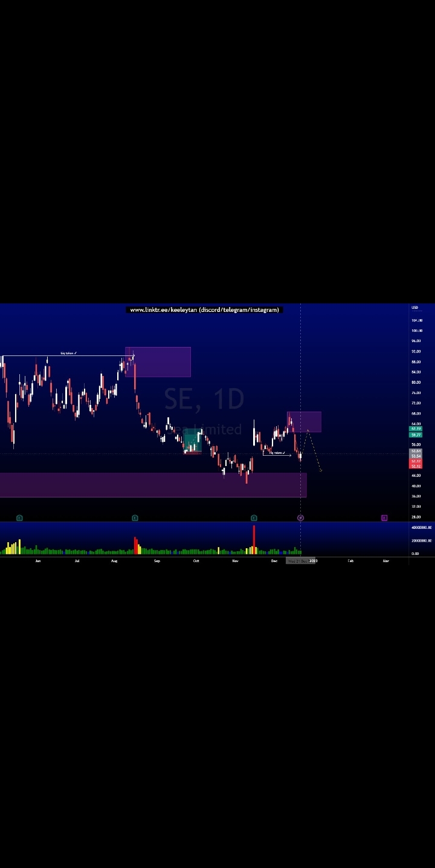This screenshot has width=435, height=868.
Task: Click the 28.00 level on the price axis
Action: [416, 517]
